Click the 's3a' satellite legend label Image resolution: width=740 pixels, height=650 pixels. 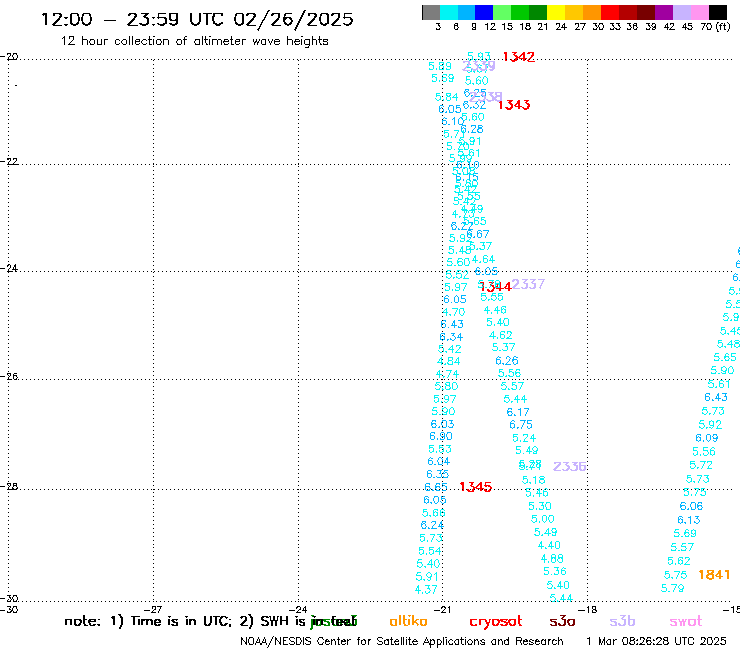click(562, 622)
